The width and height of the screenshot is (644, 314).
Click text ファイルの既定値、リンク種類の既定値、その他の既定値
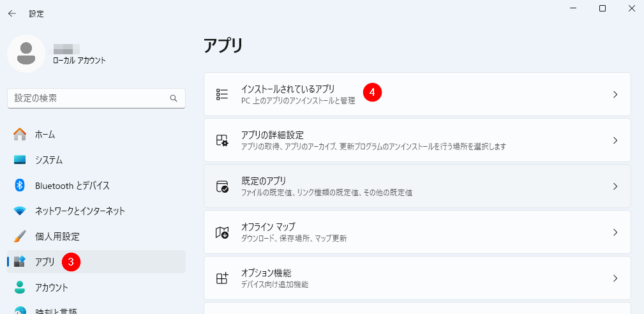click(x=327, y=193)
